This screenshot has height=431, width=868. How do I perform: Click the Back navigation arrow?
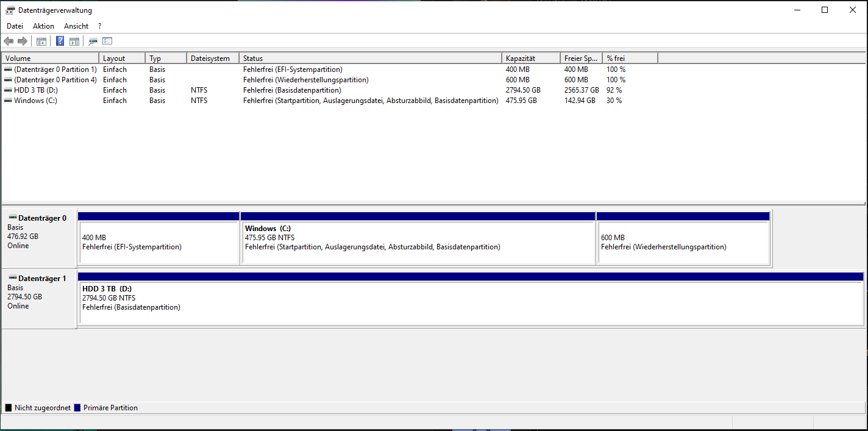tap(8, 41)
